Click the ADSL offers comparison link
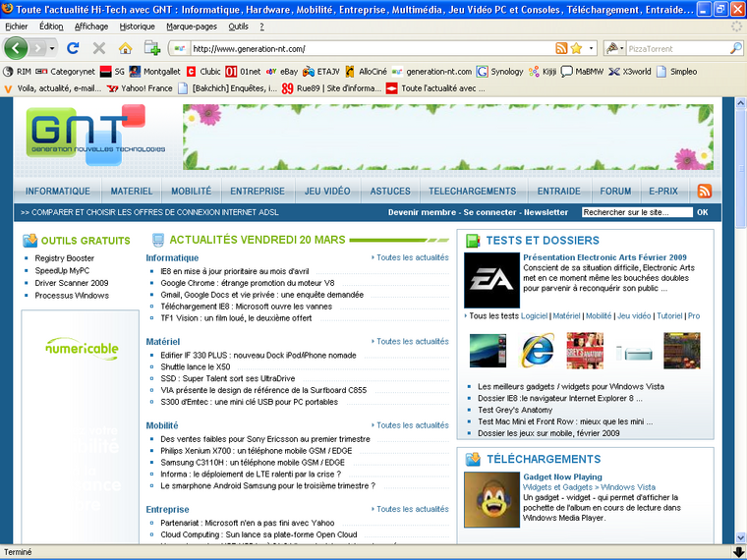 click(x=149, y=212)
